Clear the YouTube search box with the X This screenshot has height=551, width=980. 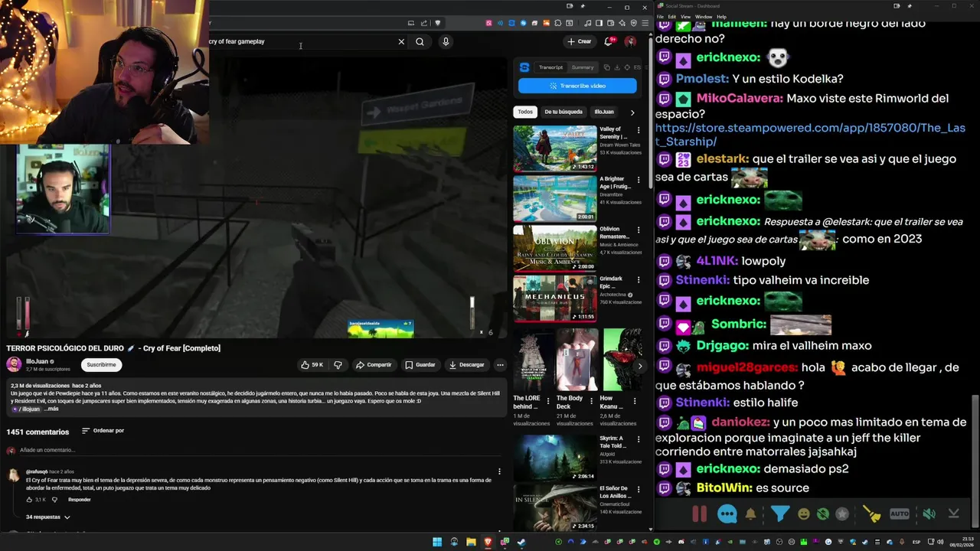[x=401, y=41]
